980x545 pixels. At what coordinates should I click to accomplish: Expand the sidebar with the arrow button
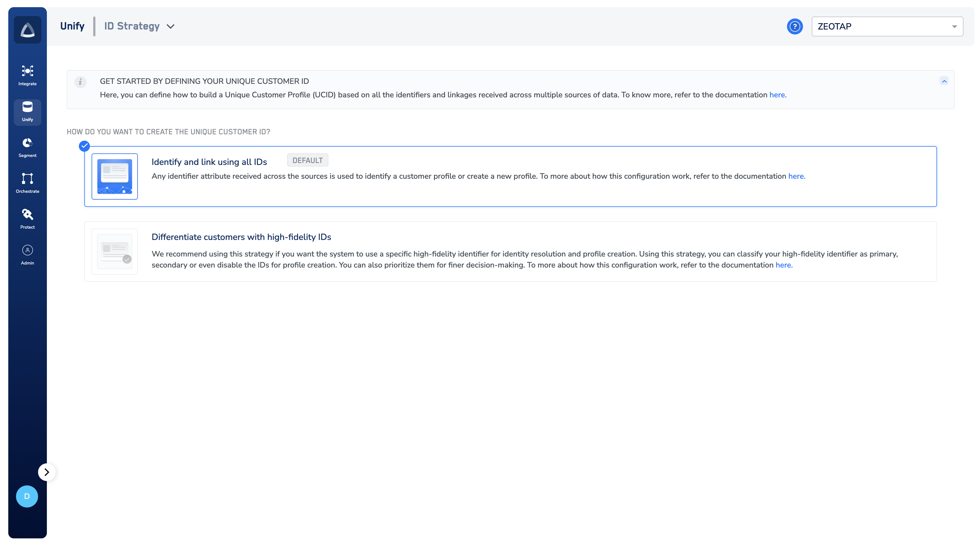coord(46,472)
